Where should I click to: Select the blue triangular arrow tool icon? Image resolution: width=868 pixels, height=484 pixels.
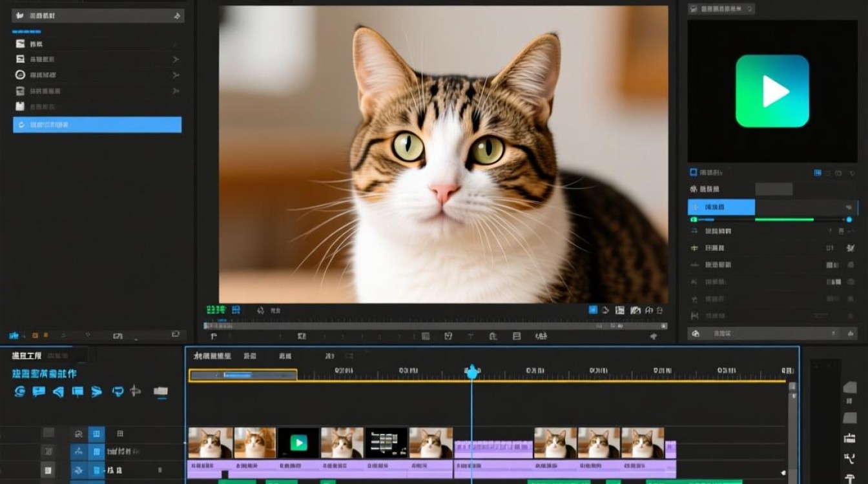58,391
